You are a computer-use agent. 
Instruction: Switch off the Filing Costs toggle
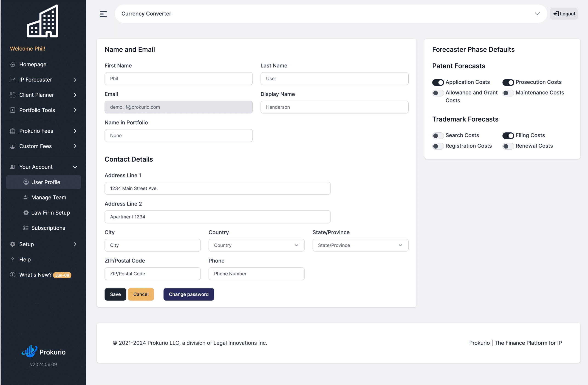pos(508,136)
